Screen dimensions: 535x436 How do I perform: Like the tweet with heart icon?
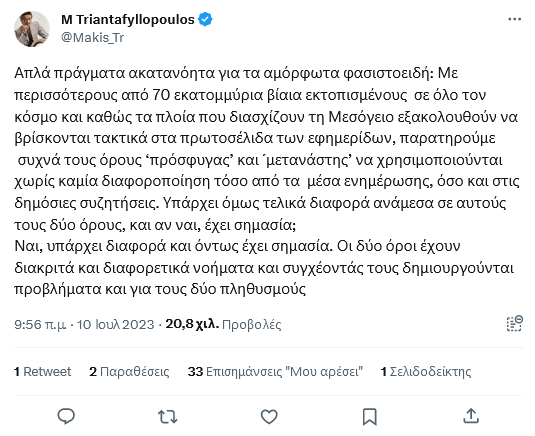coord(269,417)
